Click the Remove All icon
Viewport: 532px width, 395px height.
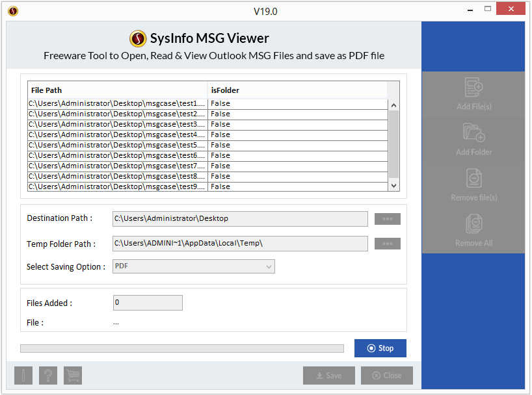pos(473,223)
